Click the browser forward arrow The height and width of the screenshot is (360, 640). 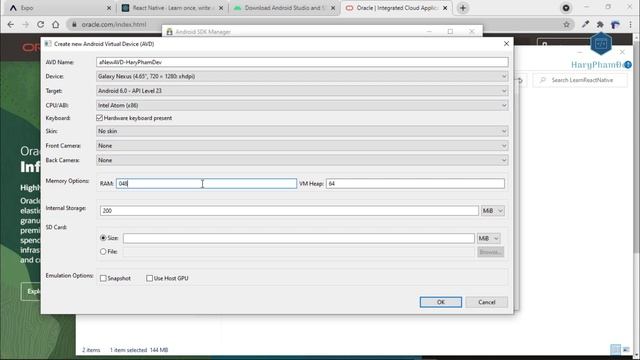click(x=25, y=24)
